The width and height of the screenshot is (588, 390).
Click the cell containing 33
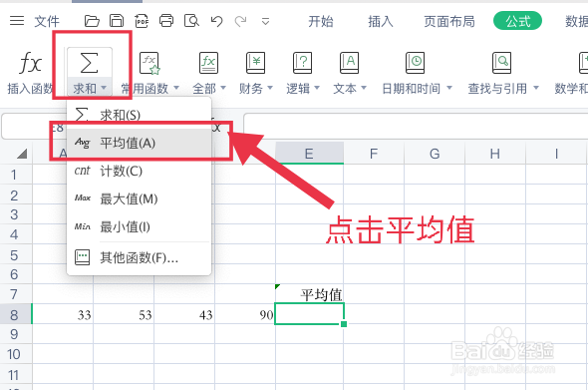[x=63, y=314]
